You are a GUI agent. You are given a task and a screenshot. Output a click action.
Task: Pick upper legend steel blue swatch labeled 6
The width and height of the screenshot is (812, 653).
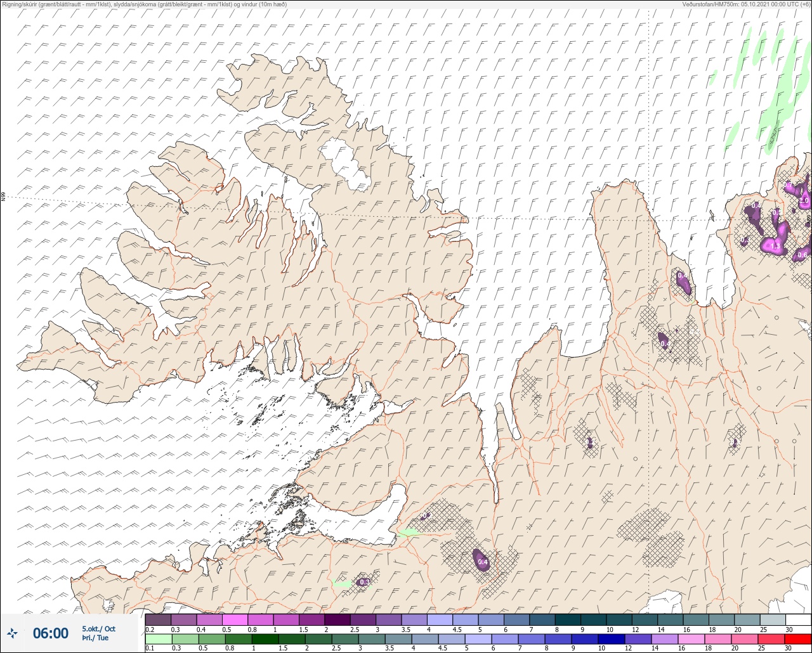coord(517,619)
